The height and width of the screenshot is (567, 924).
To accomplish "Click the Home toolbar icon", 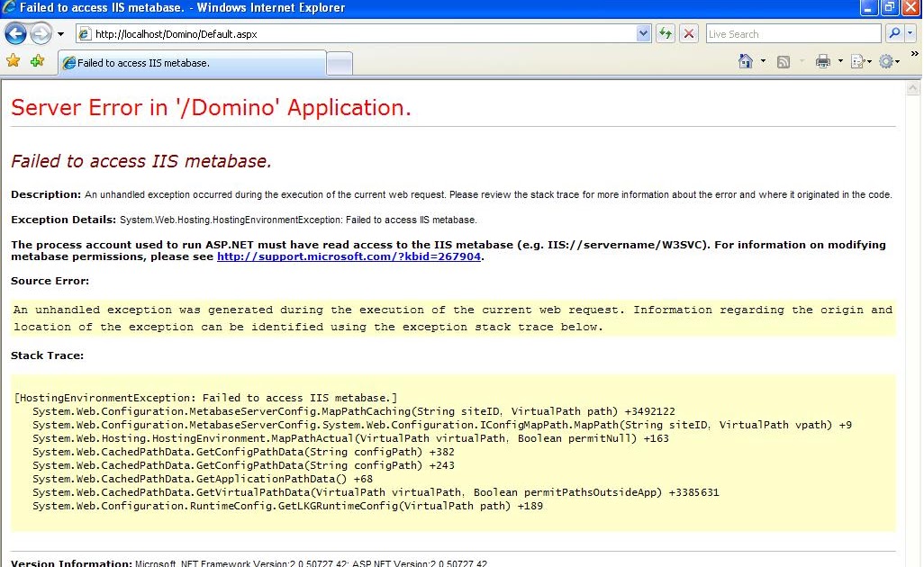I will point(746,61).
